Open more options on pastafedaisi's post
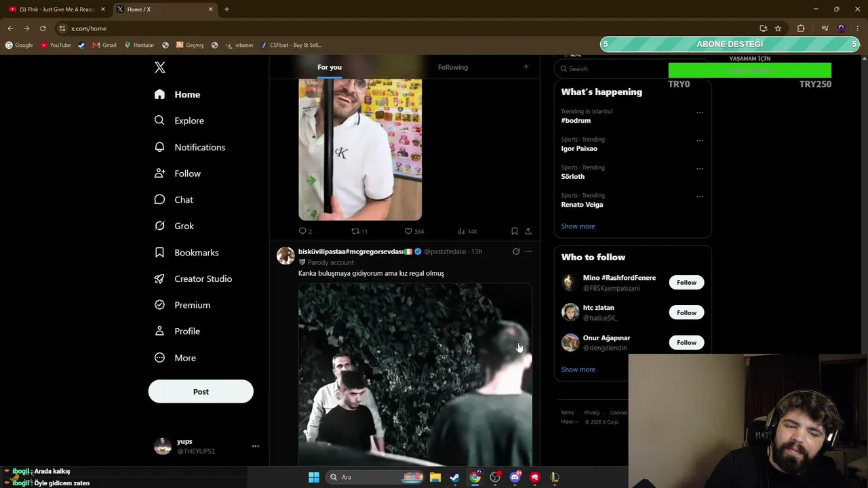 [x=528, y=251]
